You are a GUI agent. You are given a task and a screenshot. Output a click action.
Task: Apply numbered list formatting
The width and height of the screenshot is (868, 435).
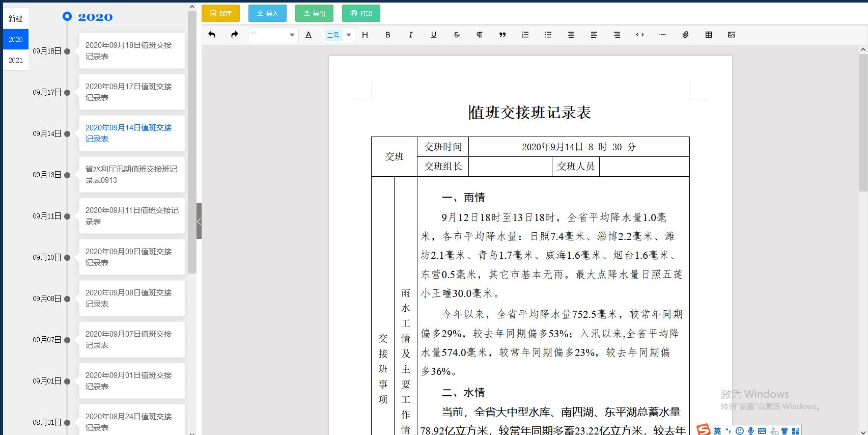(525, 35)
